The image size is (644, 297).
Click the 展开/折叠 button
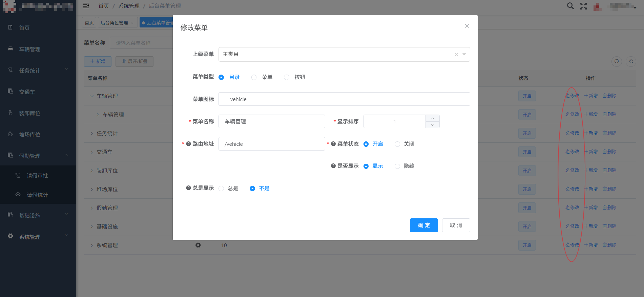[x=134, y=61]
